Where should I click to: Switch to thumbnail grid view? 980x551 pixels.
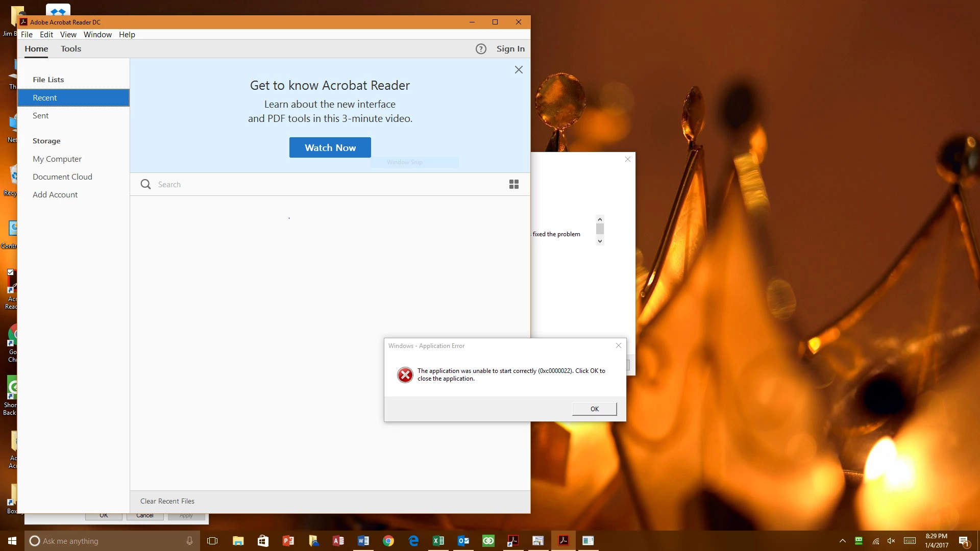click(x=514, y=184)
